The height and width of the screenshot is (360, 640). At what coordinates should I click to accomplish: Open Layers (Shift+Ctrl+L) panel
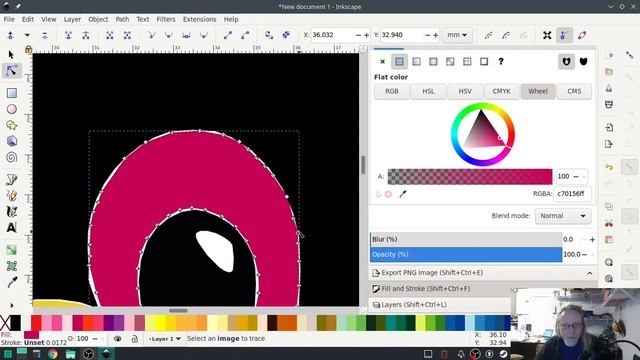tap(413, 304)
